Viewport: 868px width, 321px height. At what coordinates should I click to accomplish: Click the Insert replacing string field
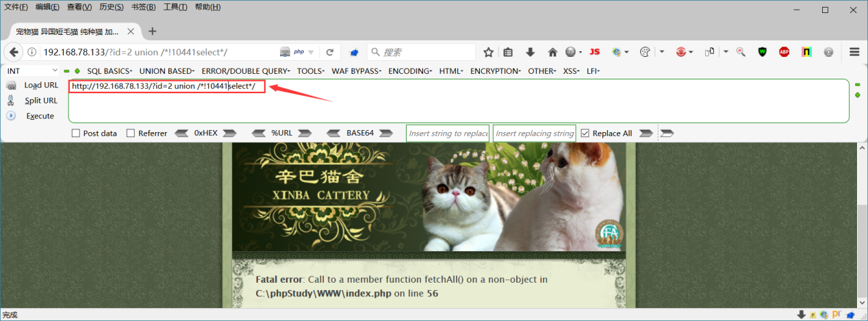(x=535, y=133)
